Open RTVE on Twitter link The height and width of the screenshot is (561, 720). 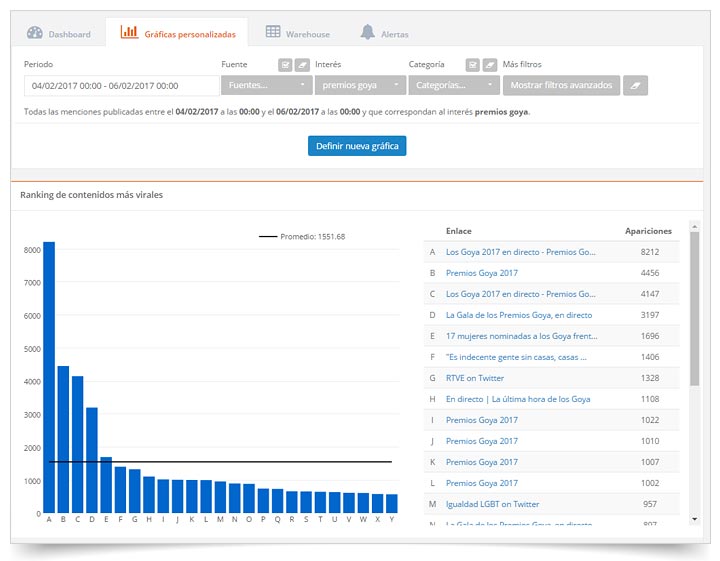pos(475,378)
